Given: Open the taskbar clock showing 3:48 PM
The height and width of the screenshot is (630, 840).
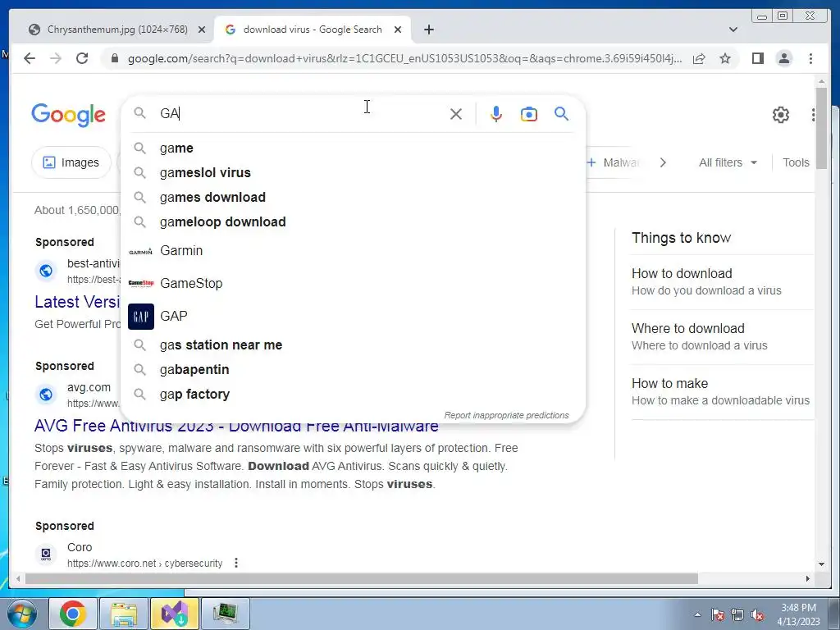Looking at the screenshot, I should click(x=798, y=614).
